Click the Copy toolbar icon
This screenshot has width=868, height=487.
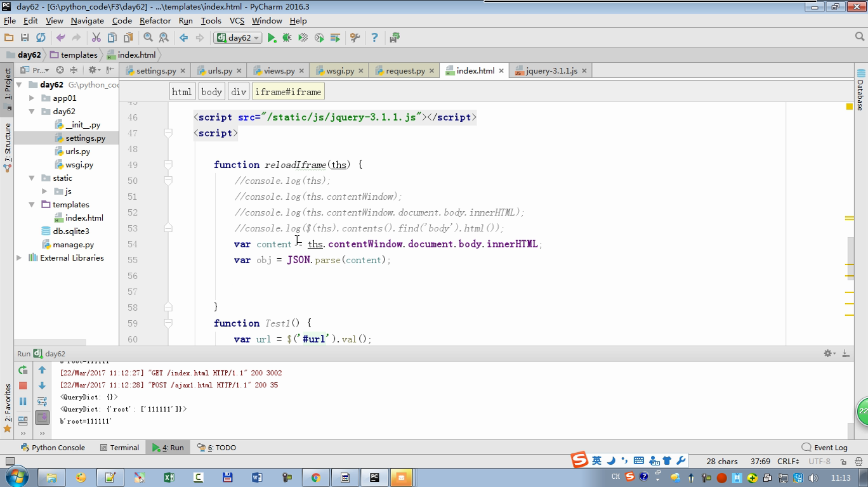112,38
